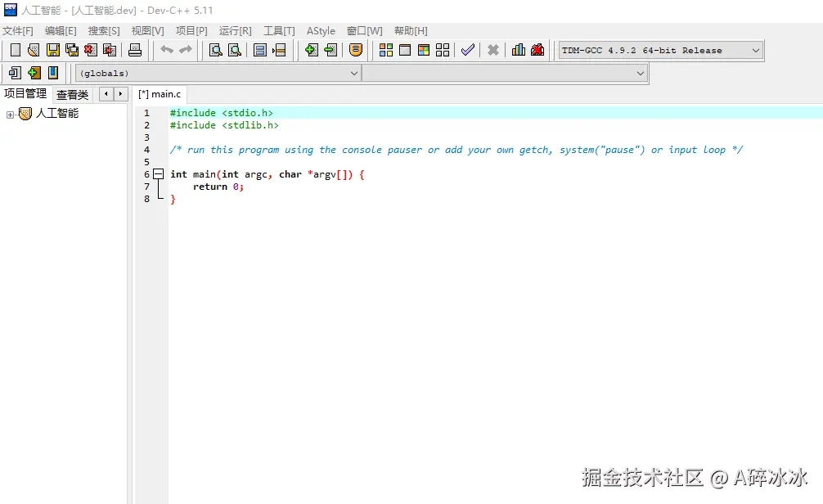Click the left arrow of sidebar tab scroller
Screen dimensions: 823x504
pos(106,94)
